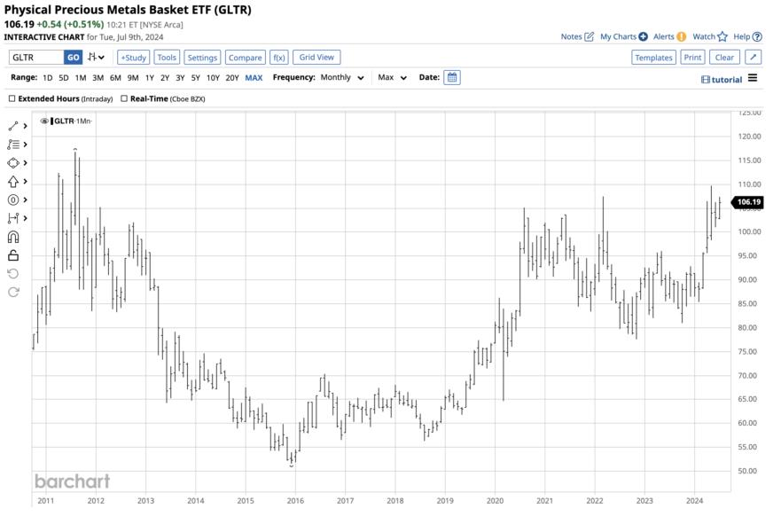Open bar type selector dropdown

click(96, 58)
